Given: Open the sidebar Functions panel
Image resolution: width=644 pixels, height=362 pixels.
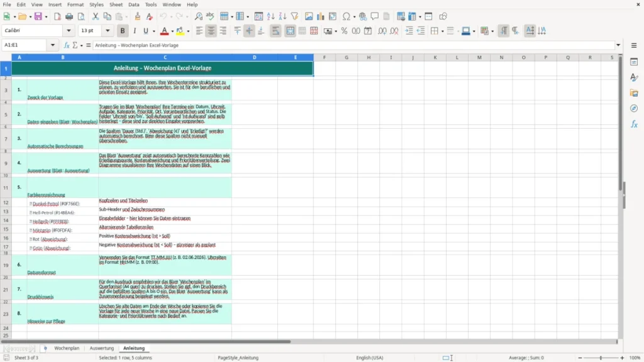Looking at the screenshot, I should point(634,124).
